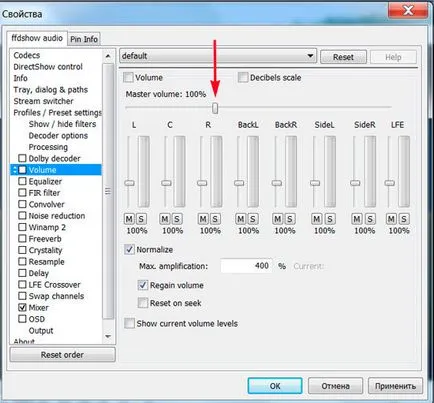Enable the Decibels scale checkbox
The image size is (434, 403).
243,77
